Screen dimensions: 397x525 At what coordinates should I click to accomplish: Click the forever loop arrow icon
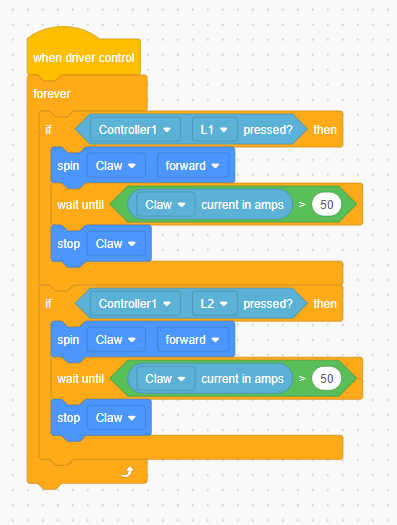coord(128,472)
